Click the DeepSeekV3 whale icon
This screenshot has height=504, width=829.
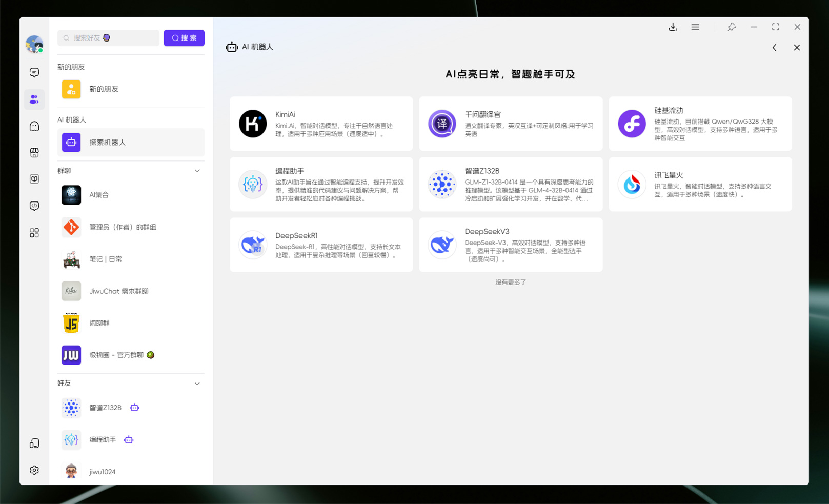pos(442,245)
